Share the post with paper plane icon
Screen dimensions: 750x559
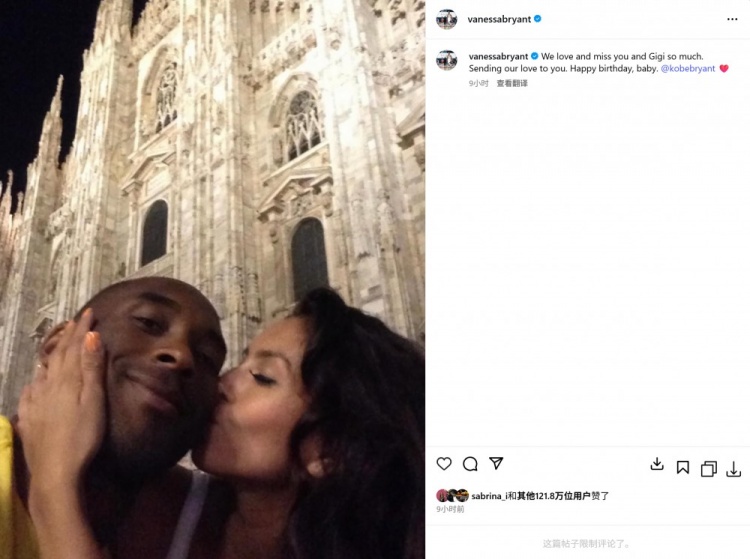tap(496, 463)
